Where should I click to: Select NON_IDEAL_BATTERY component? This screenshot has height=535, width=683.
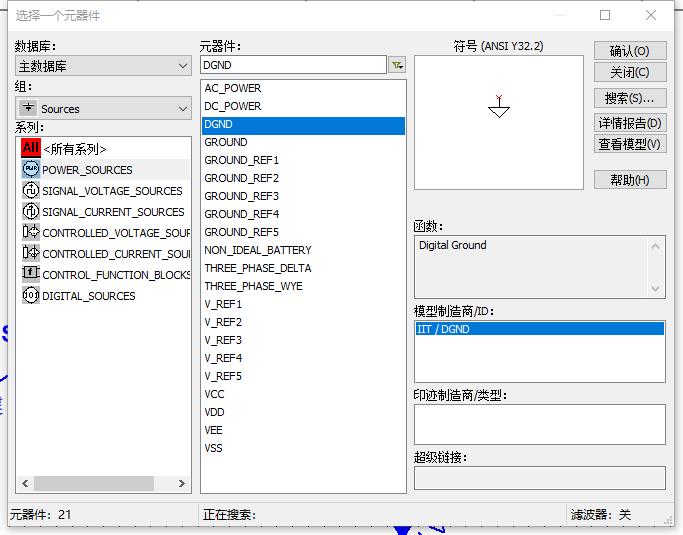(303, 250)
